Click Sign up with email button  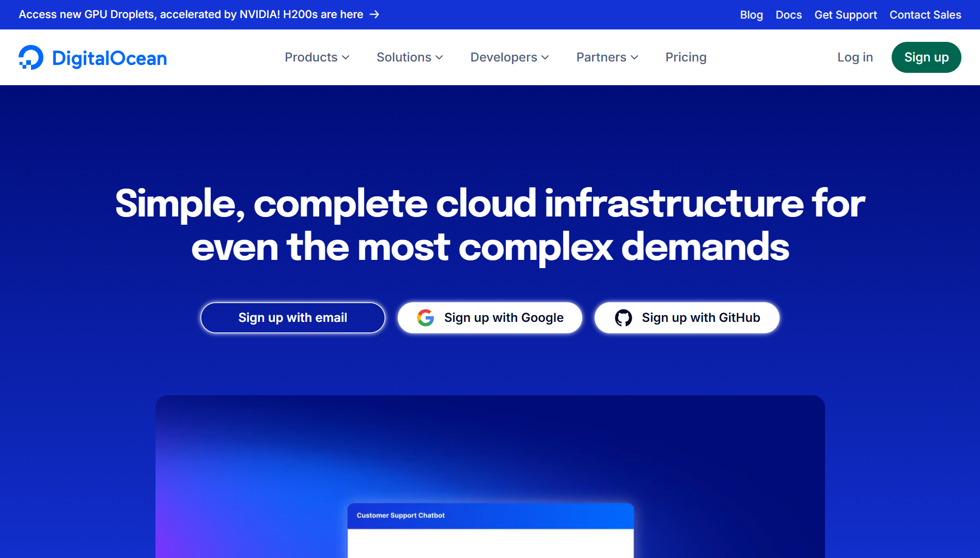(x=292, y=318)
